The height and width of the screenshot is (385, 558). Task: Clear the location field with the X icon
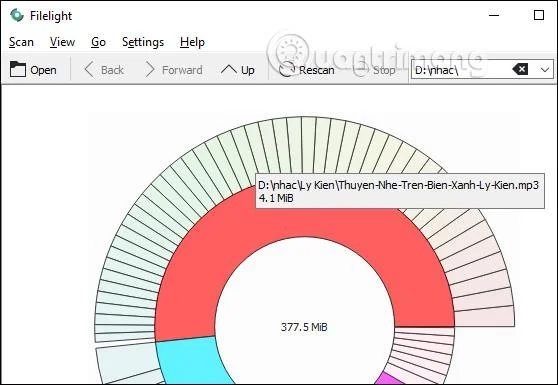(520, 69)
